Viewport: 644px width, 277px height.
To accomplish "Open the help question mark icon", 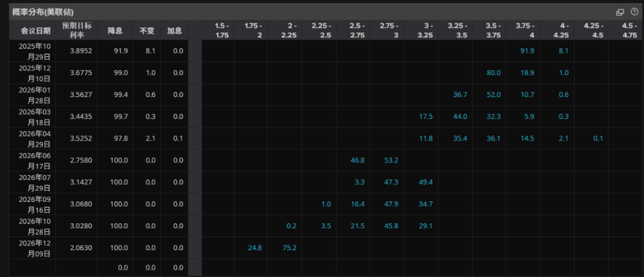I will 634,12.
